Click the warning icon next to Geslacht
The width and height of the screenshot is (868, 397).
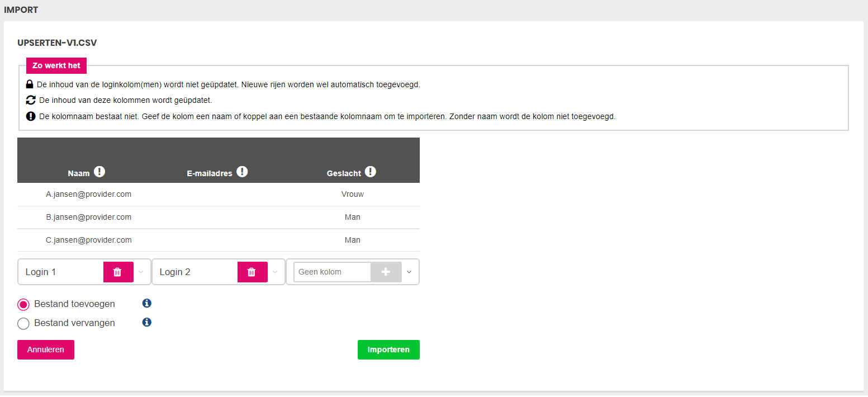371,172
